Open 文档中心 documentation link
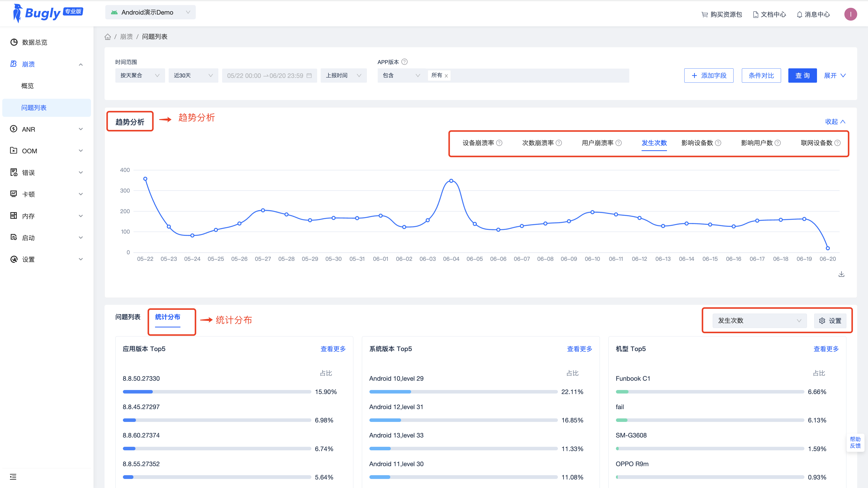 coord(769,15)
